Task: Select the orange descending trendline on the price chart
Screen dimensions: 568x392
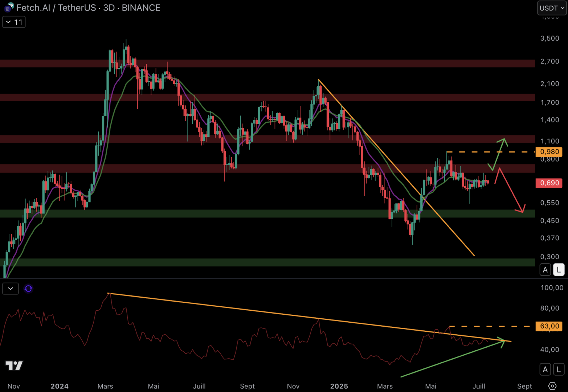Action: click(x=396, y=167)
